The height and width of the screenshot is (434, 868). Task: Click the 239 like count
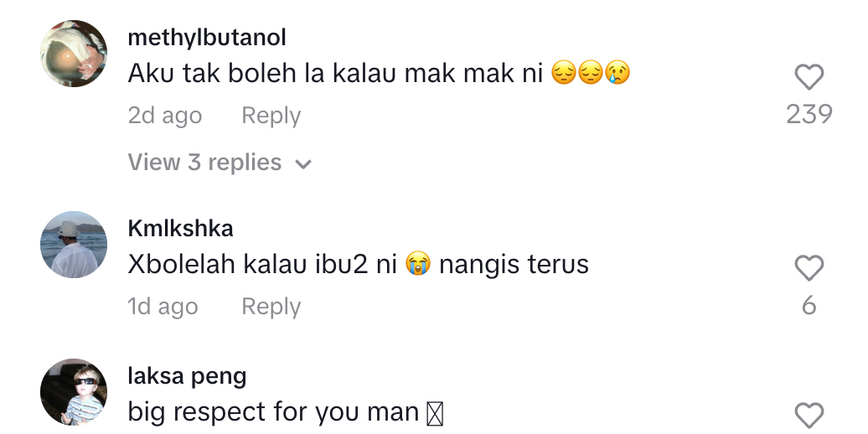(x=809, y=115)
